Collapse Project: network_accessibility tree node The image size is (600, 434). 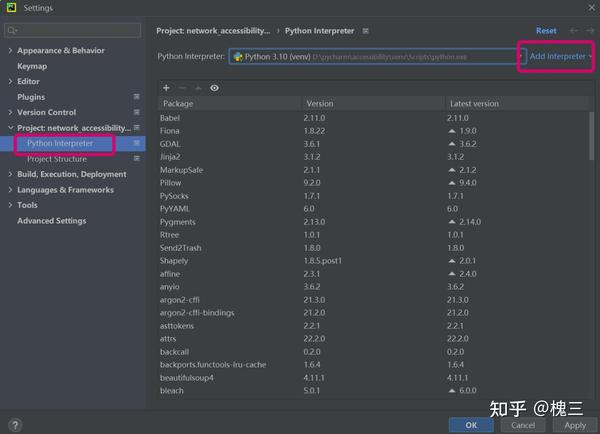pyautogui.click(x=10, y=128)
